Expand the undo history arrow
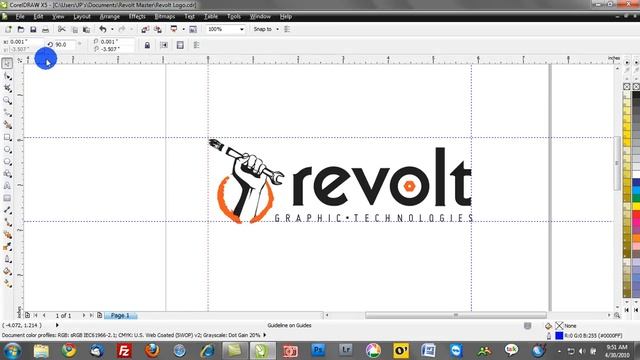Image resolution: width=640 pixels, height=360 pixels. (112, 29)
